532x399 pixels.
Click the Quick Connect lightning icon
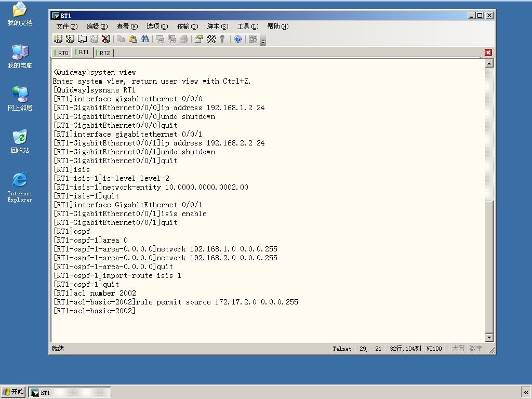coord(70,39)
